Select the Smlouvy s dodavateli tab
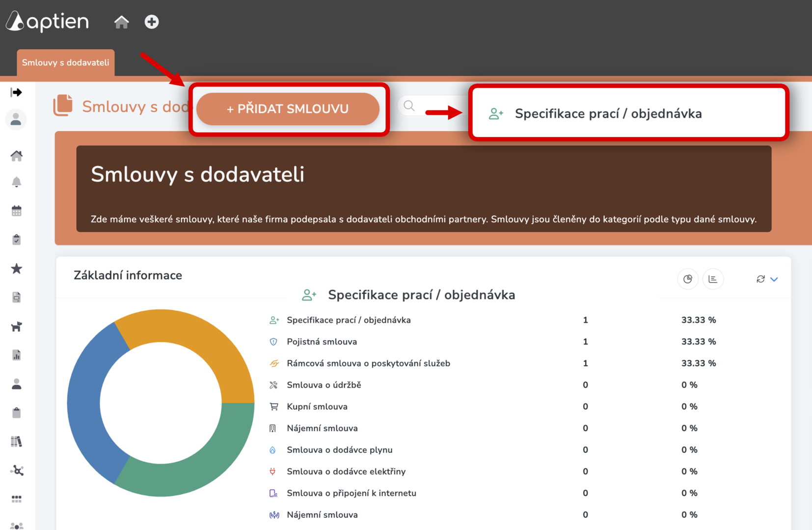The height and width of the screenshot is (530, 812). tap(66, 62)
